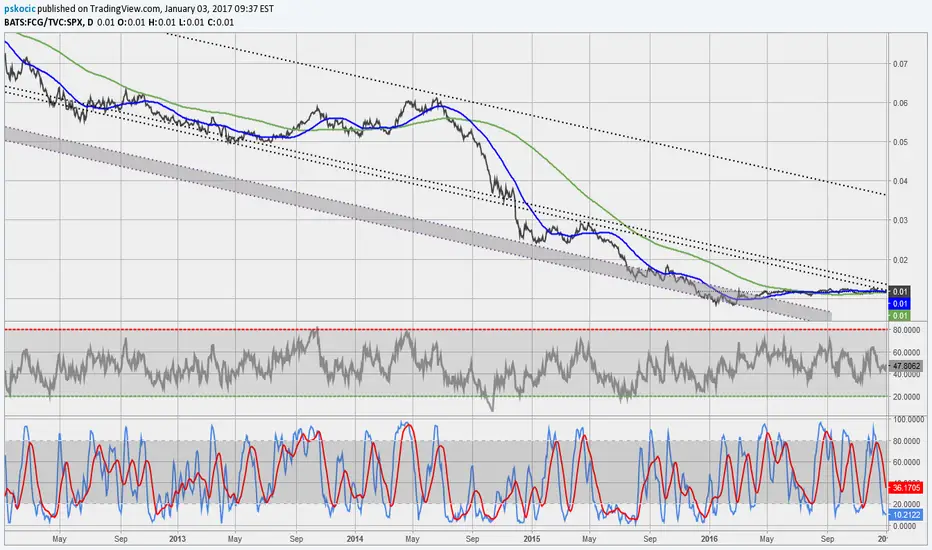The image size is (932, 550).
Task: Click the 0.02 price axis label
Action: point(900,260)
